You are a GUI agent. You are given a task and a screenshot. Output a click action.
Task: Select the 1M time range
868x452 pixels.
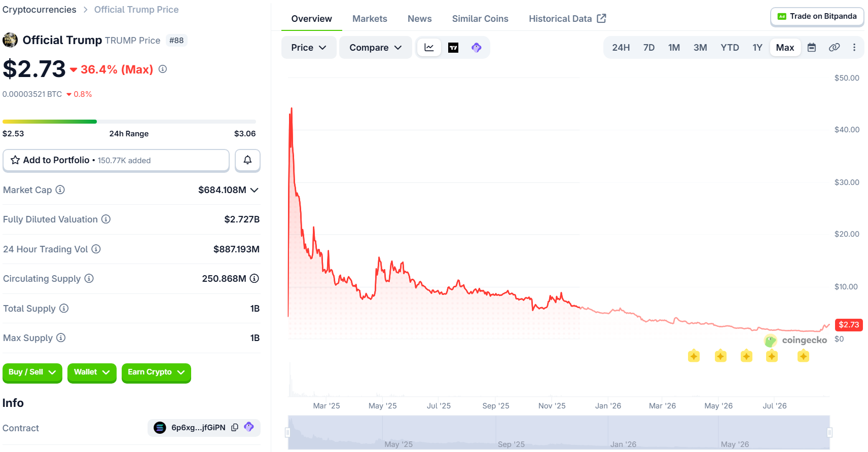tap(674, 48)
